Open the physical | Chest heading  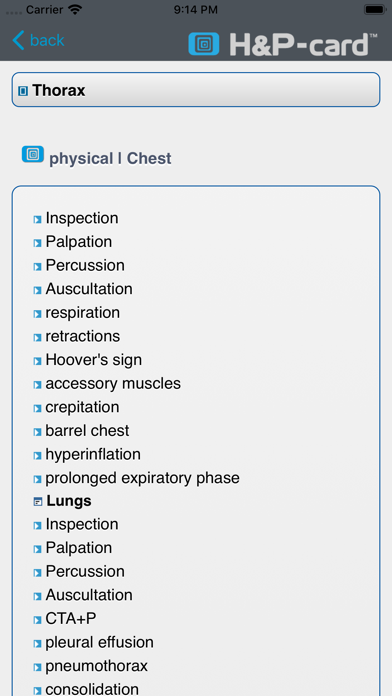coord(110,158)
